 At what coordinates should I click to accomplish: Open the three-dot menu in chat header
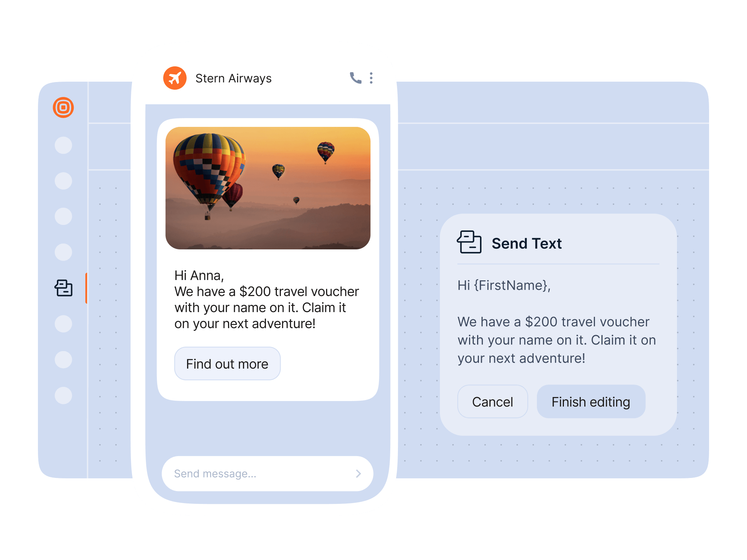pyautogui.click(x=371, y=78)
